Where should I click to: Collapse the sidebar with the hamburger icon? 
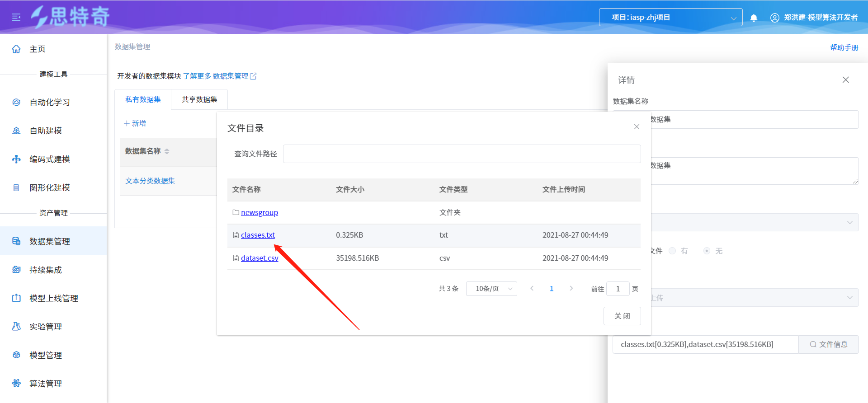pyautogui.click(x=16, y=17)
